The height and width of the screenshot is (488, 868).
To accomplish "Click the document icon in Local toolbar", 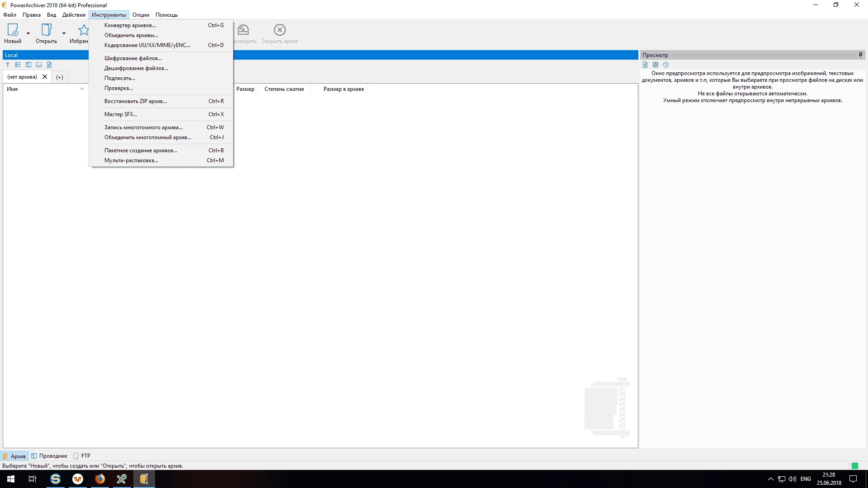I will tap(49, 65).
